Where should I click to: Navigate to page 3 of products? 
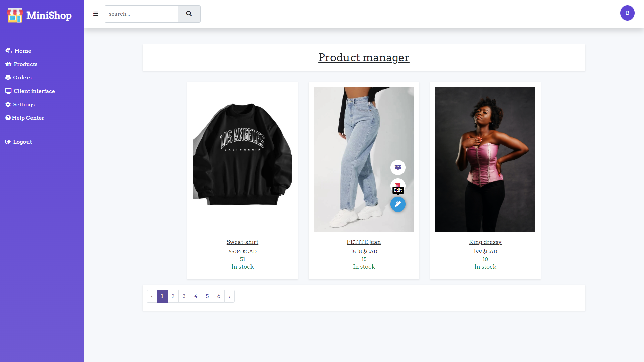(184, 296)
